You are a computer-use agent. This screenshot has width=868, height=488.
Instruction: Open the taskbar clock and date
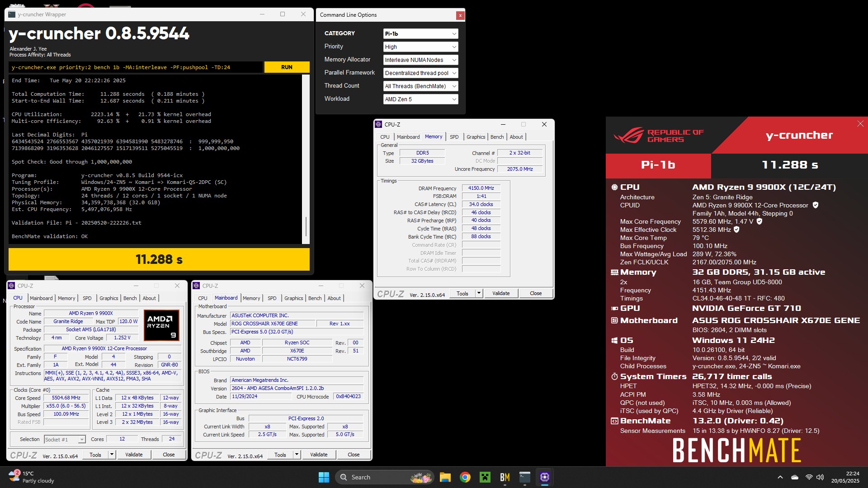pos(845,477)
